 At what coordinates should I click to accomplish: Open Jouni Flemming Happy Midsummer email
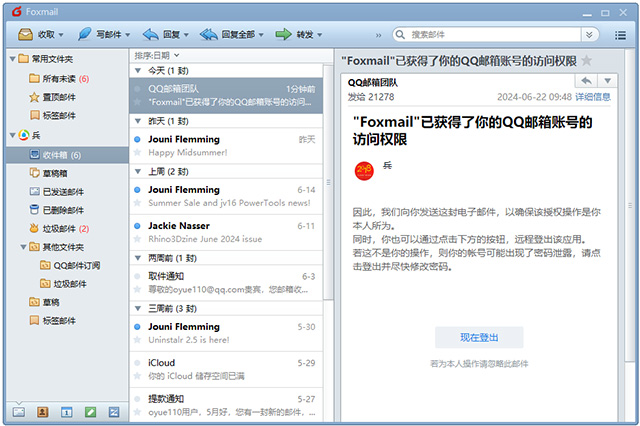226,146
